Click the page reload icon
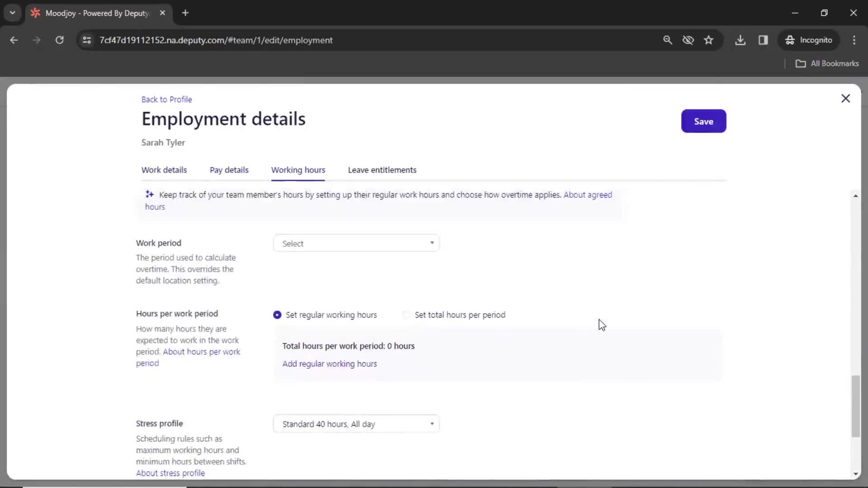 pyautogui.click(x=59, y=40)
